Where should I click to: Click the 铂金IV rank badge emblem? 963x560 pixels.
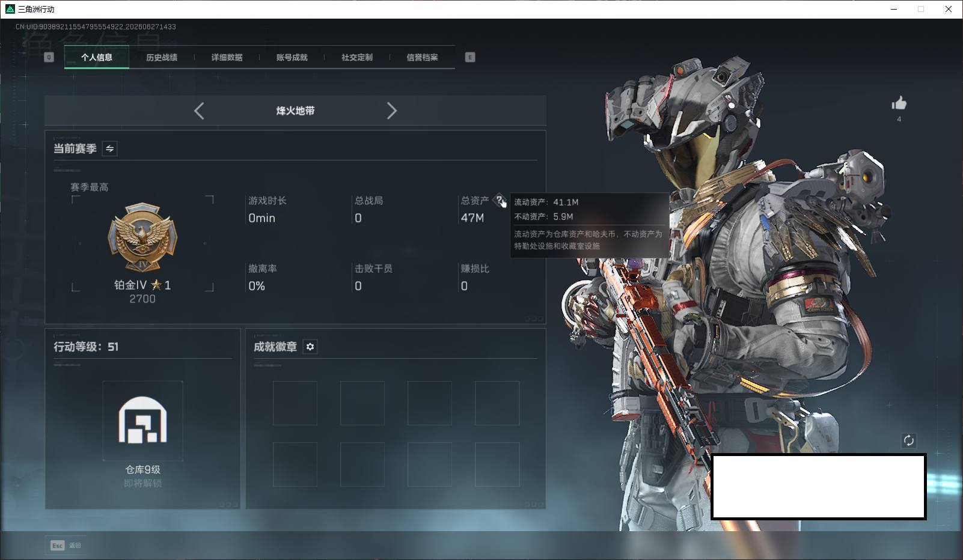[x=142, y=238]
